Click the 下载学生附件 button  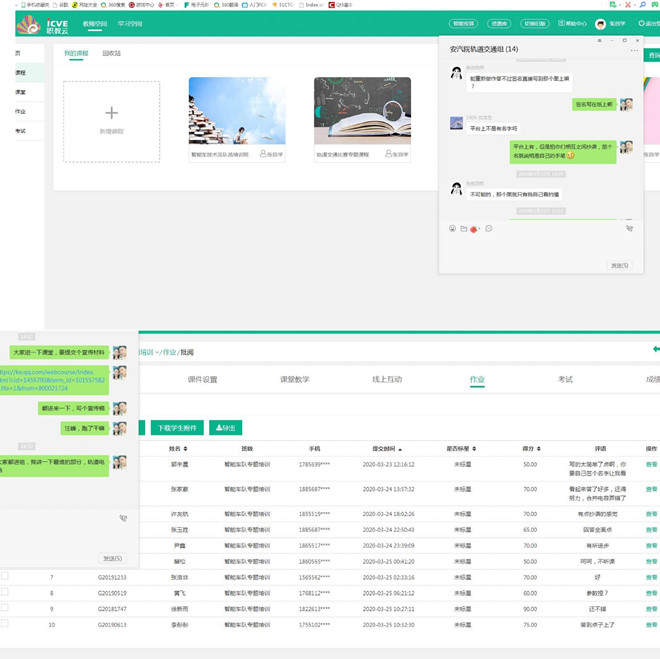coord(179,428)
